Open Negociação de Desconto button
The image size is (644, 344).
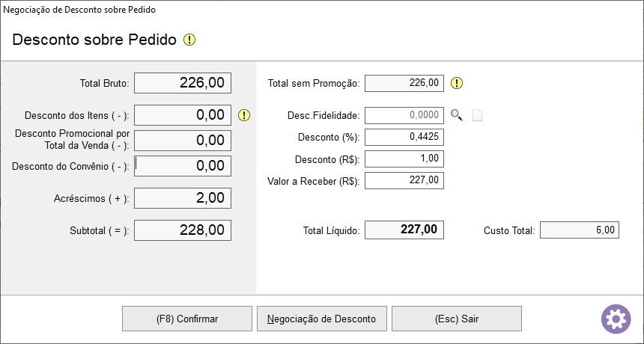[x=321, y=319]
